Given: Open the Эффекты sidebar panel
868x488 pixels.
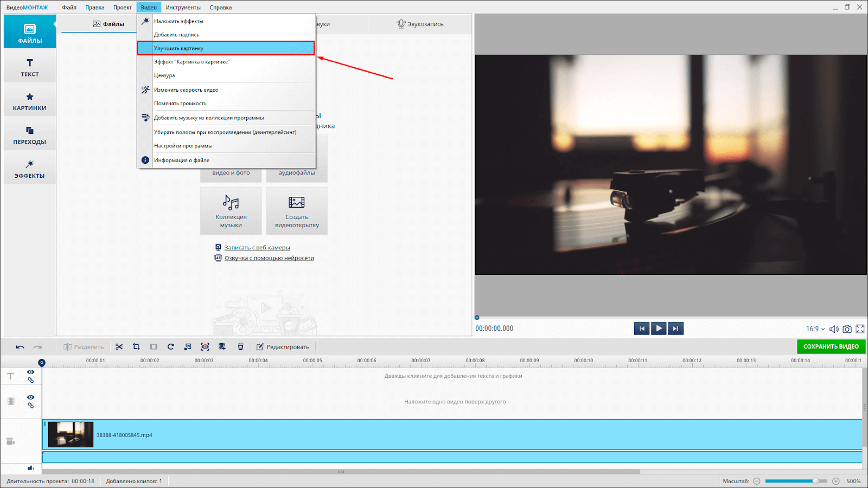Looking at the screenshot, I should click(x=30, y=169).
